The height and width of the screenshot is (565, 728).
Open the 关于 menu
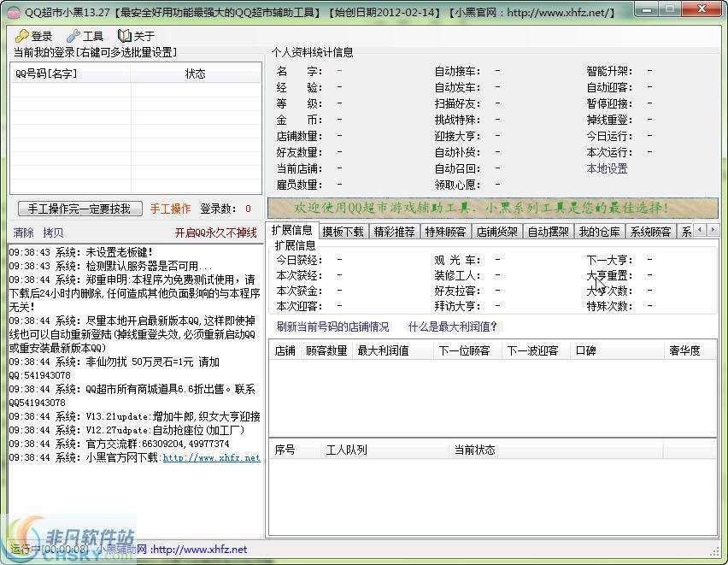point(136,36)
